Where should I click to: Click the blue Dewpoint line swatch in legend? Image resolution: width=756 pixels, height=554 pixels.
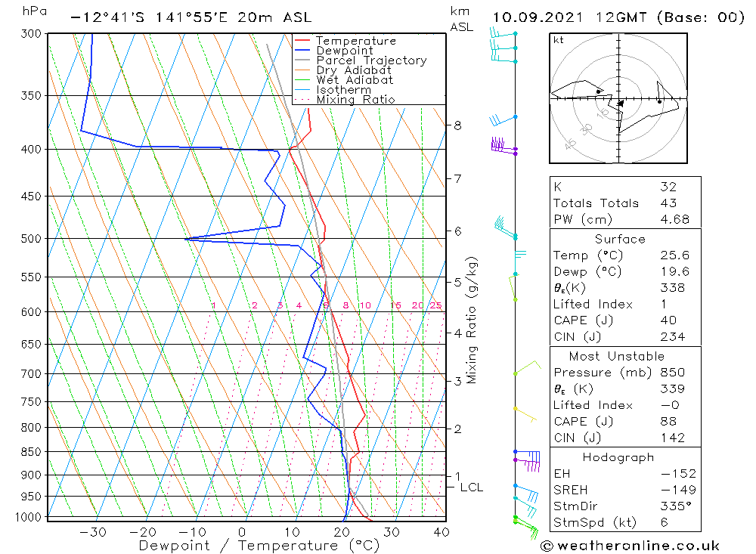coord(302,50)
